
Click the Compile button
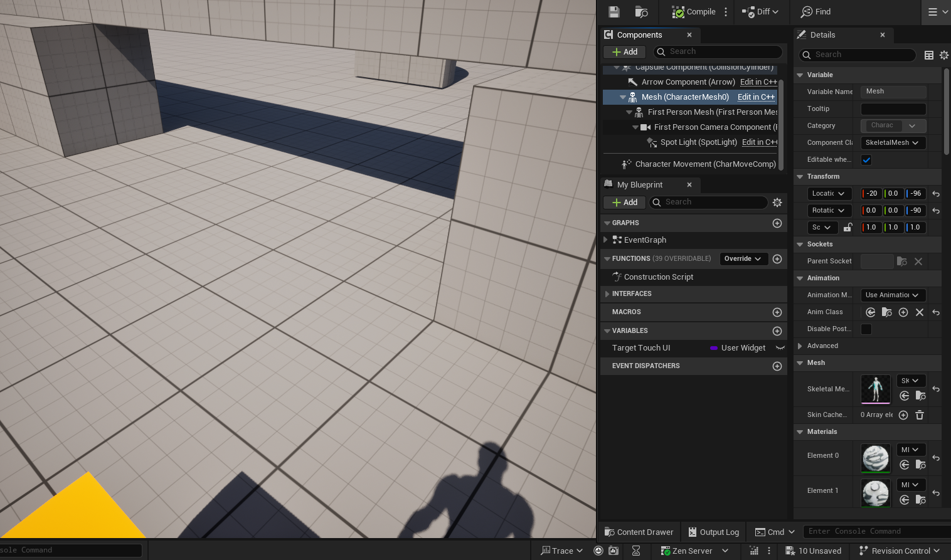[x=693, y=12]
